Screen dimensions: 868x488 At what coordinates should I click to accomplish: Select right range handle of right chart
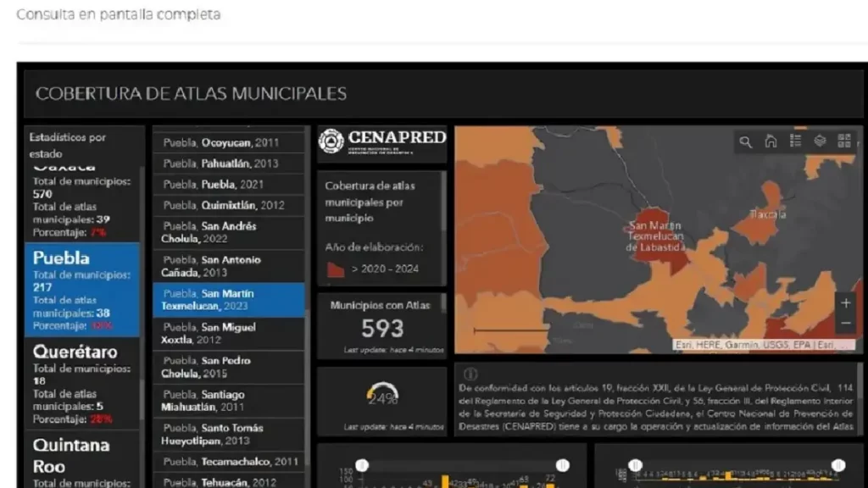point(838,465)
